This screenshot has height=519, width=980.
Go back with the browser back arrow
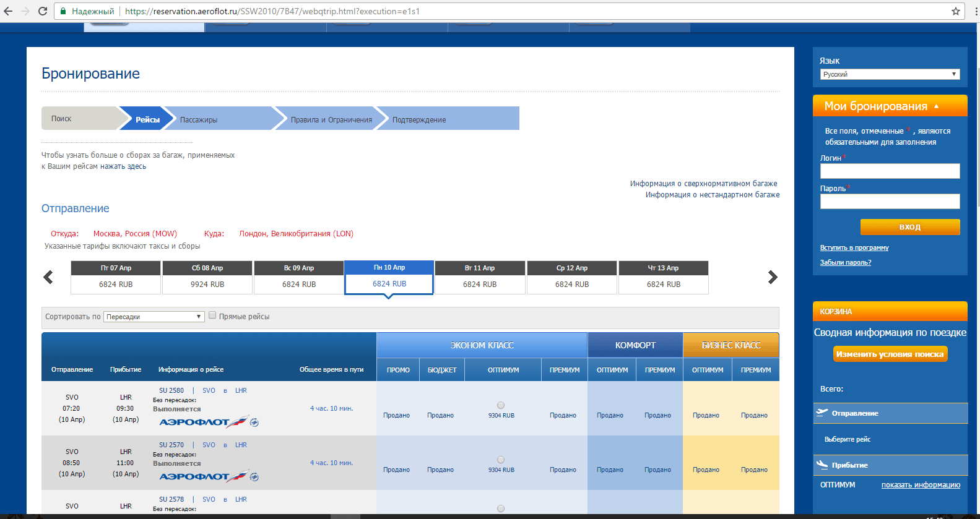(x=9, y=11)
